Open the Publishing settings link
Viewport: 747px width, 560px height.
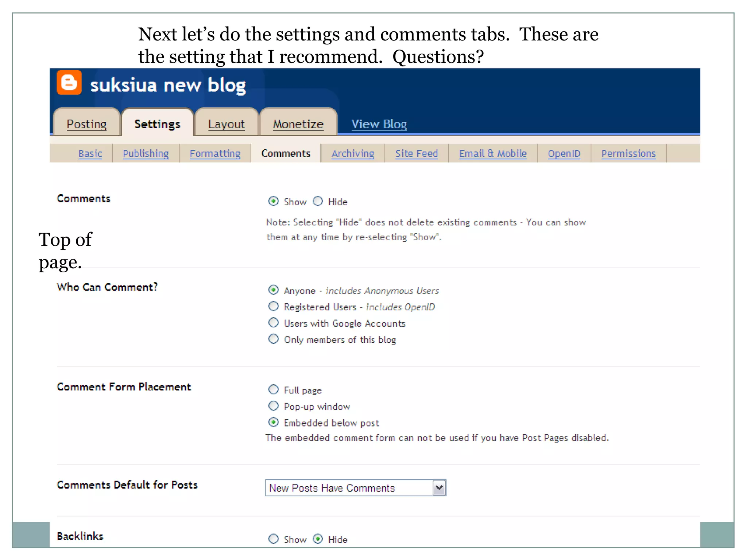click(x=146, y=153)
